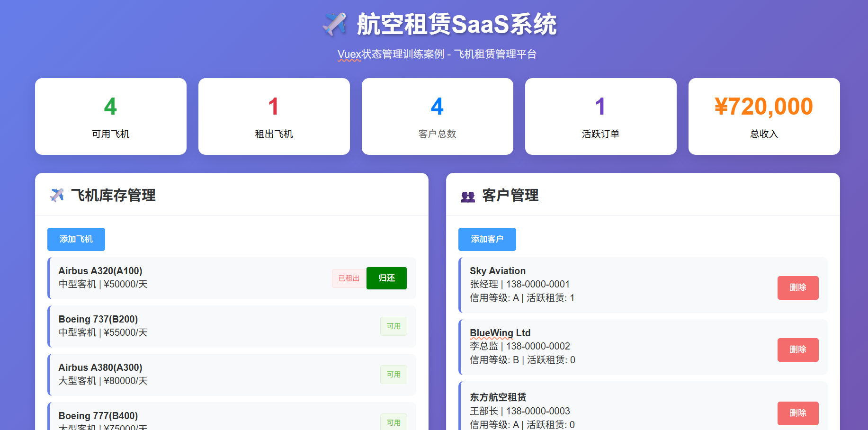Delete the BlueWing Ltd customer
Viewport: 868px width, 430px height.
798,349
